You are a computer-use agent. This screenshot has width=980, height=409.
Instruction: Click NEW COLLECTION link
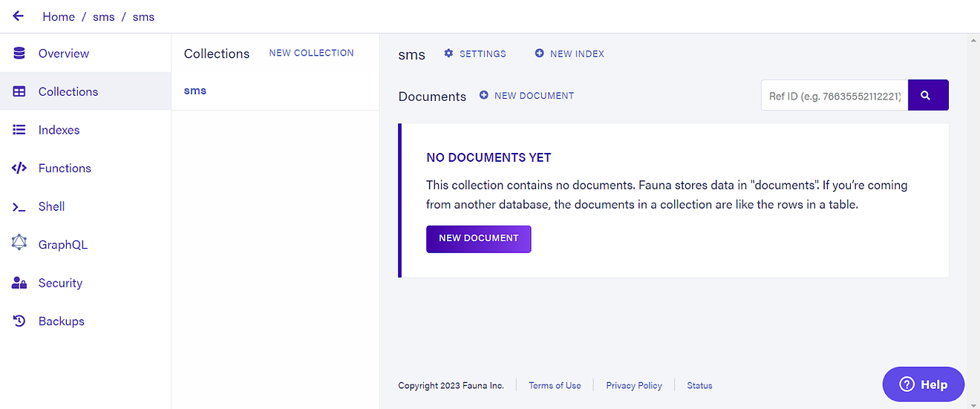coord(311,53)
